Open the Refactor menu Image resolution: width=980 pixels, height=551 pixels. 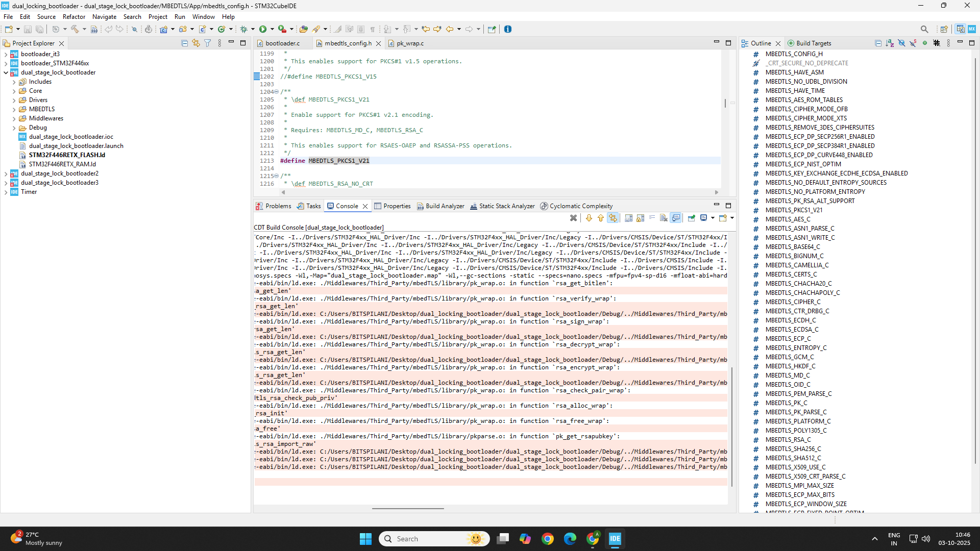(74, 16)
